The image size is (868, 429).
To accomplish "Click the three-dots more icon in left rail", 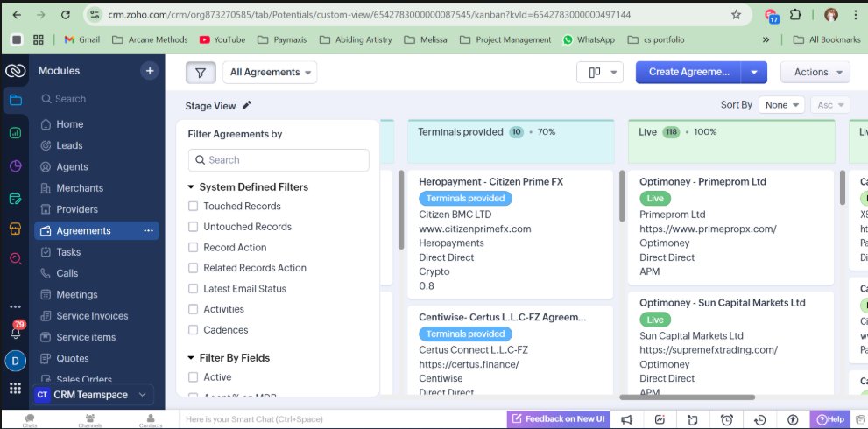I will (x=16, y=306).
